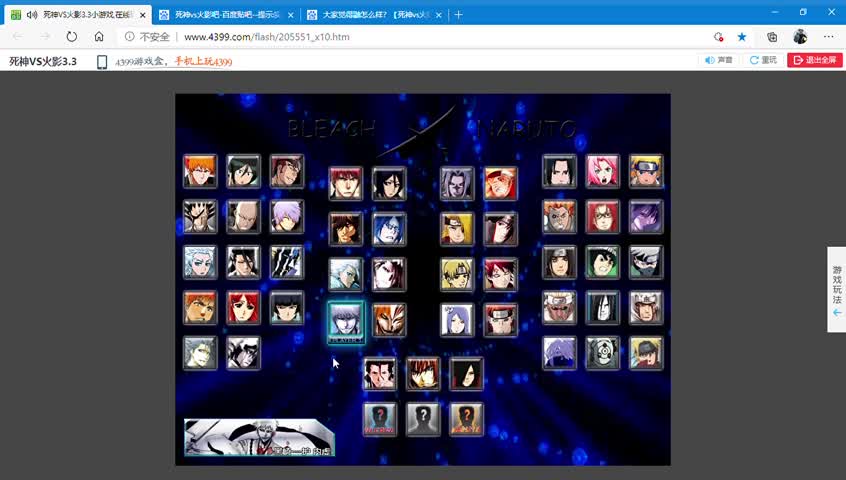Select the purple Susanoo-style Sasuke portrait

point(646,217)
